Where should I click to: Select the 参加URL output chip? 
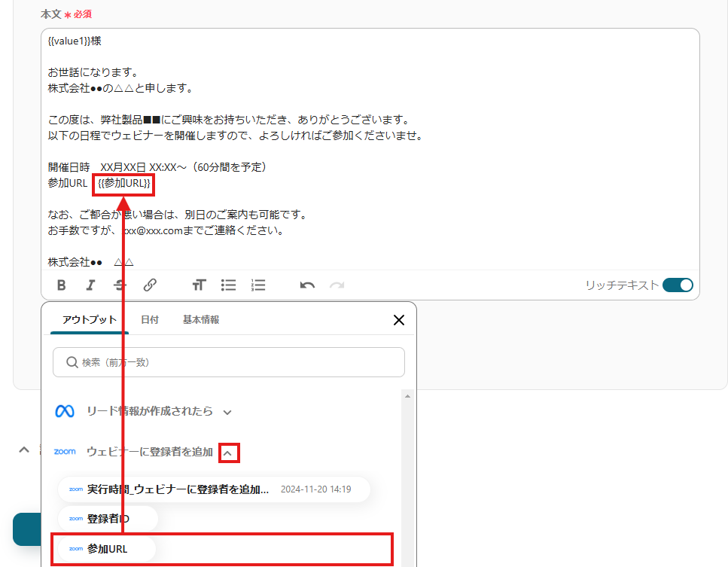[107, 549]
